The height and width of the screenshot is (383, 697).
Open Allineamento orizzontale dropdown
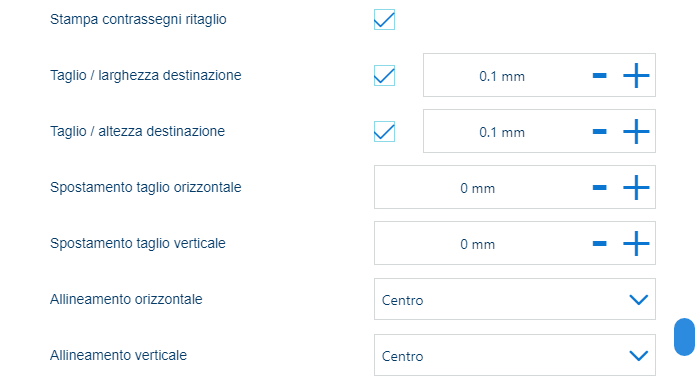(x=515, y=299)
